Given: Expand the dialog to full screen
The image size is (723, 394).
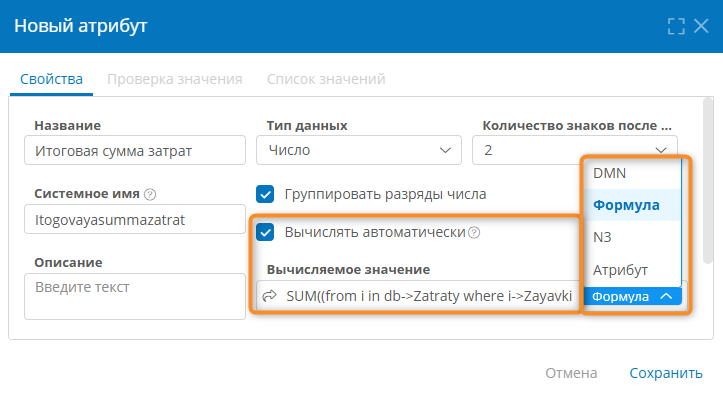Looking at the screenshot, I should tap(676, 26).
